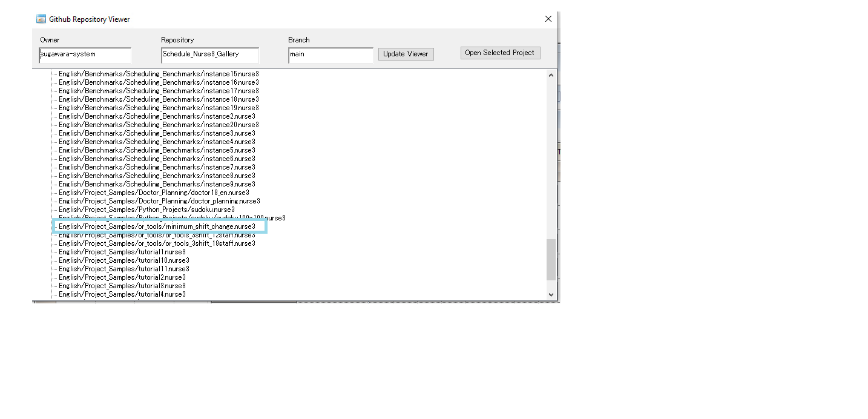Screen dimensions: 868x419
Task: Click the file list scrollbar down arrow
Action: [551, 294]
